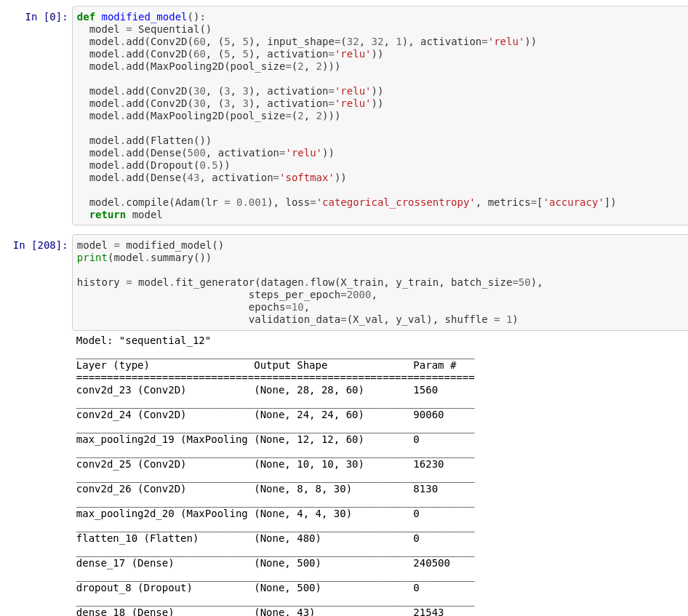Click the output shape (None, 8, 8, 30)

(303, 489)
